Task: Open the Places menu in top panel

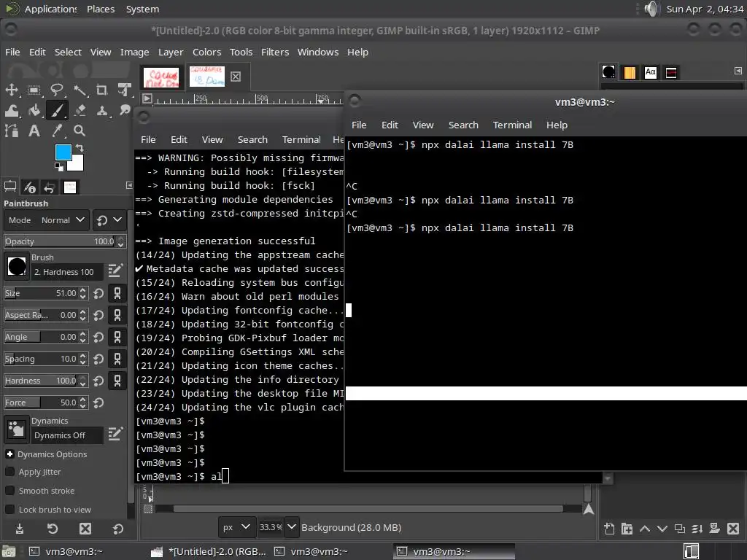Action: pyautogui.click(x=101, y=9)
